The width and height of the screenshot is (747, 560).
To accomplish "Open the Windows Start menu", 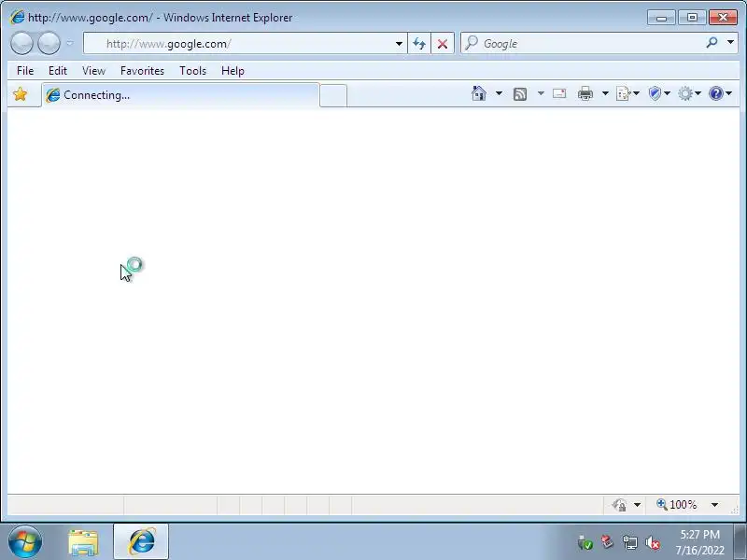I will pyautogui.click(x=25, y=542).
